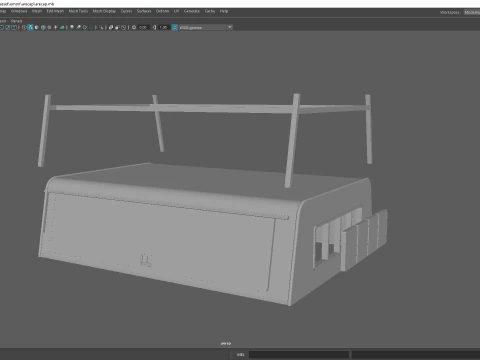Open the Cache menu

(x=210, y=11)
